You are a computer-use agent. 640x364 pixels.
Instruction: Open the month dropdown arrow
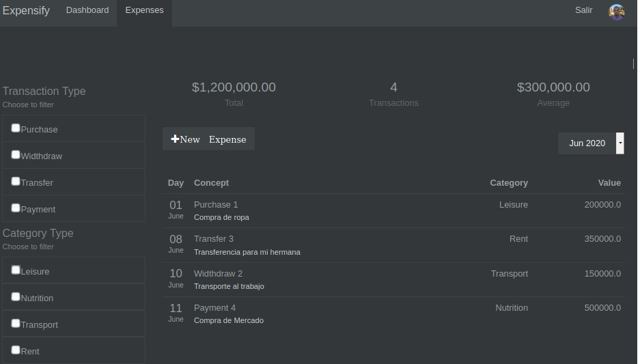(x=620, y=143)
